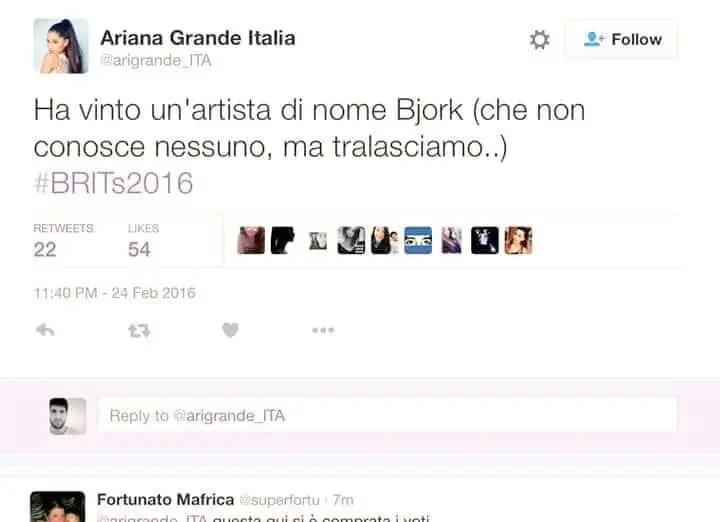View the list of 22 retweets
The height and width of the screenshot is (522, 720).
click(63, 241)
